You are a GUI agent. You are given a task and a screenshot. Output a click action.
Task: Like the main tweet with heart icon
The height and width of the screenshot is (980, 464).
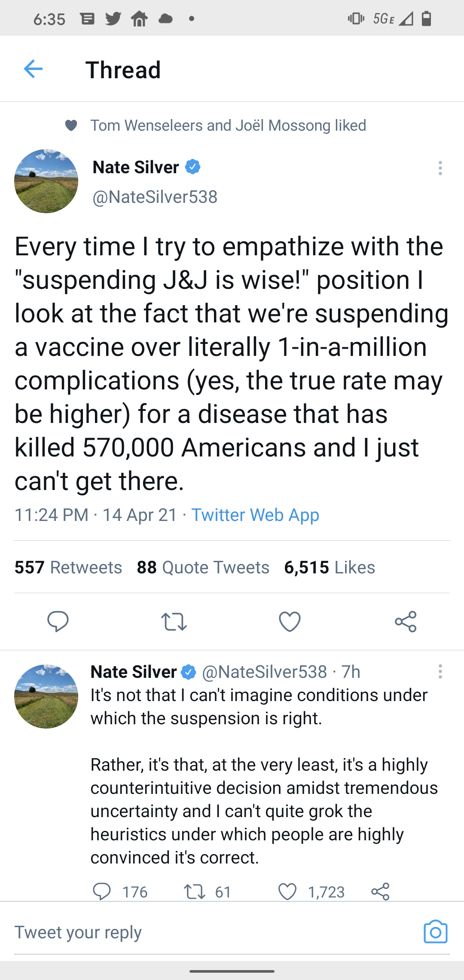(x=290, y=621)
